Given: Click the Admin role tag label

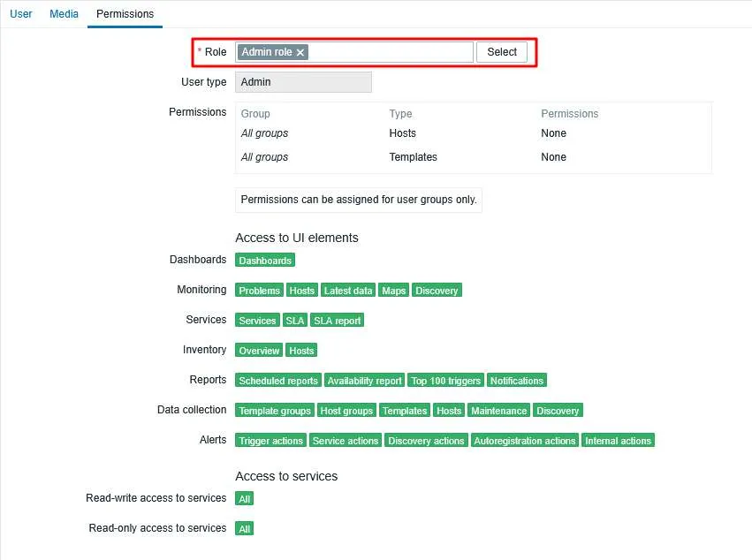Looking at the screenshot, I should [267, 52].
